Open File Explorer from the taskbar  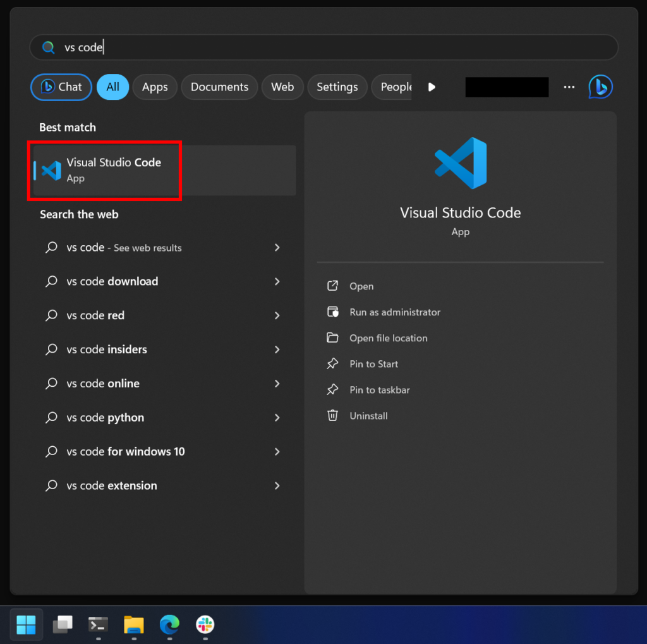(x=134, y=625)
